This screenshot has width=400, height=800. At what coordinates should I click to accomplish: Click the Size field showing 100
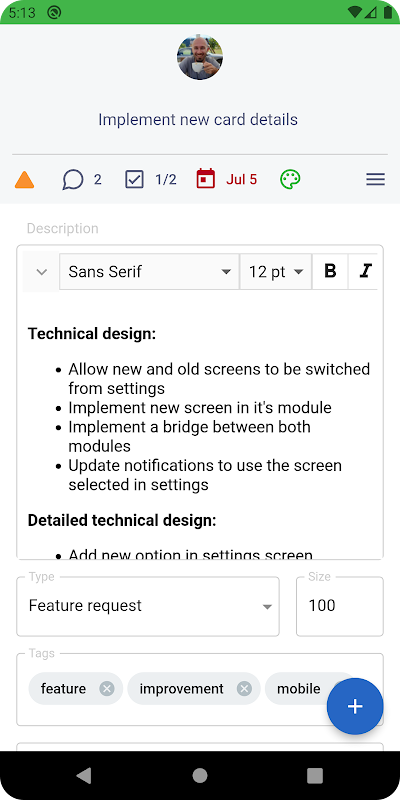coord(340,606)
